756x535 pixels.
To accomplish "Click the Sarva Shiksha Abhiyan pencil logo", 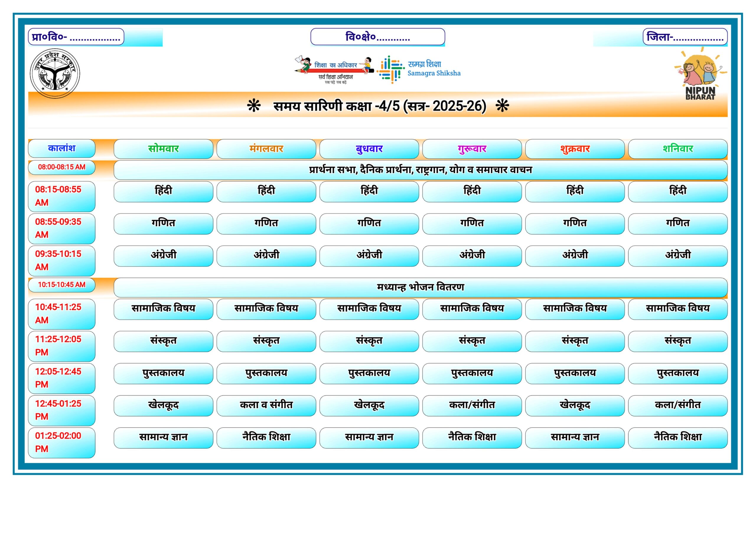I will coord(334,69).
